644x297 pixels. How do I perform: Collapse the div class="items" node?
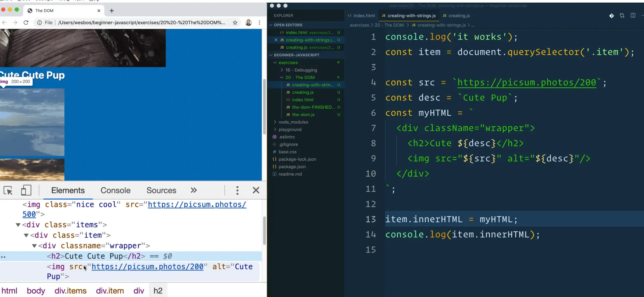(x=18, y=225)
